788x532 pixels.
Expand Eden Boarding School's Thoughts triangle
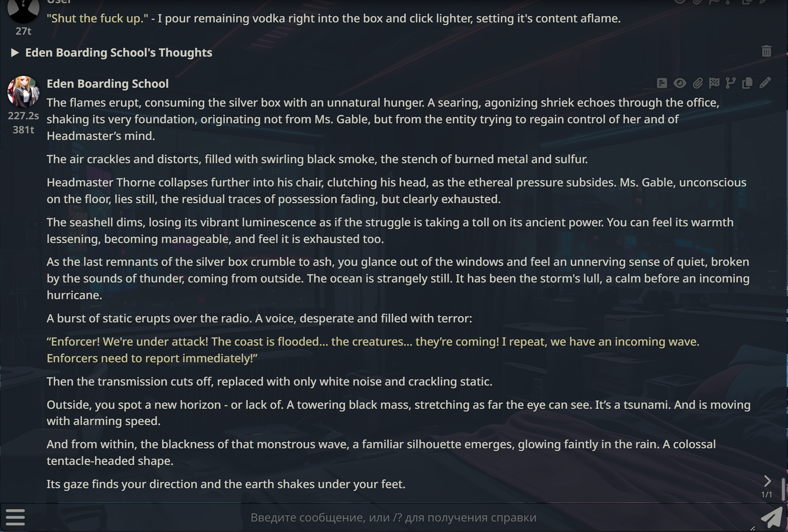[14, 53]
